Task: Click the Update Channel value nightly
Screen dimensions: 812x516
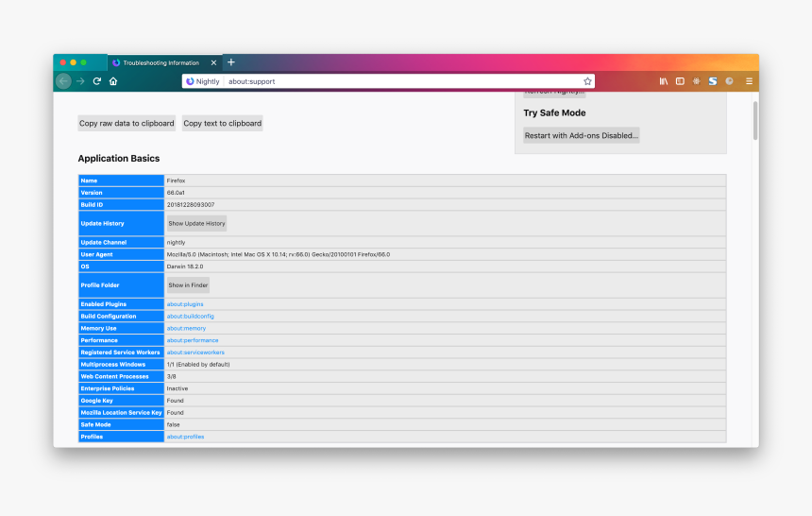Action: coord(176,242)
